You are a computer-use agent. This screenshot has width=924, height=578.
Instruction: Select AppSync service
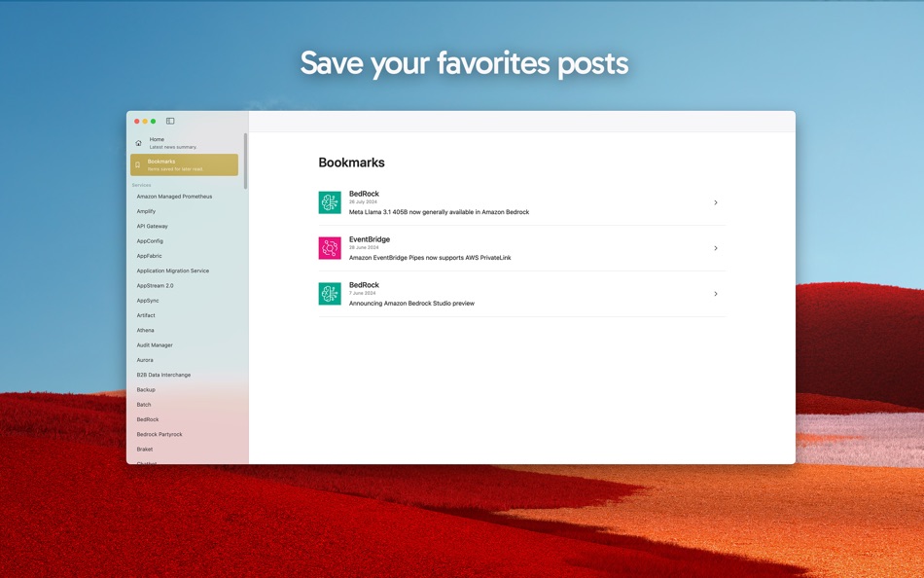tap(147, 301)
